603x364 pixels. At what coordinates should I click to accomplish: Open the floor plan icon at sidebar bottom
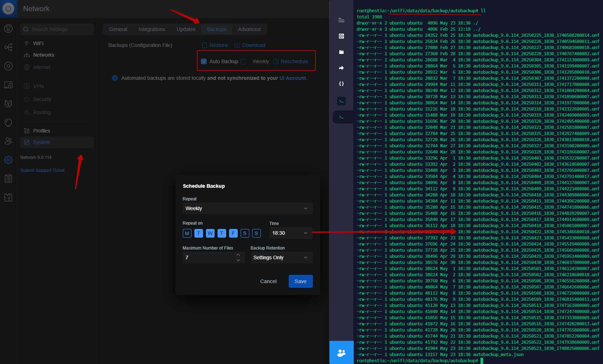point(8,198)
